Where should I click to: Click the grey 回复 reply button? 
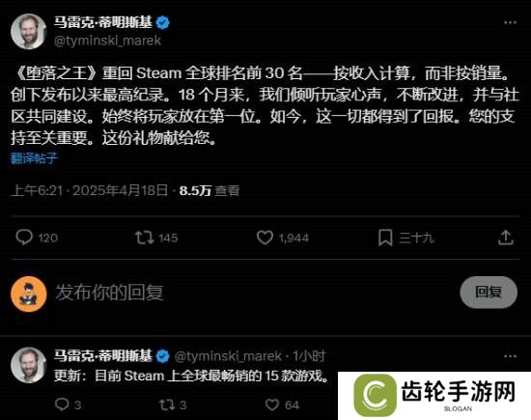pyautogui.click(x=489, y=292)
